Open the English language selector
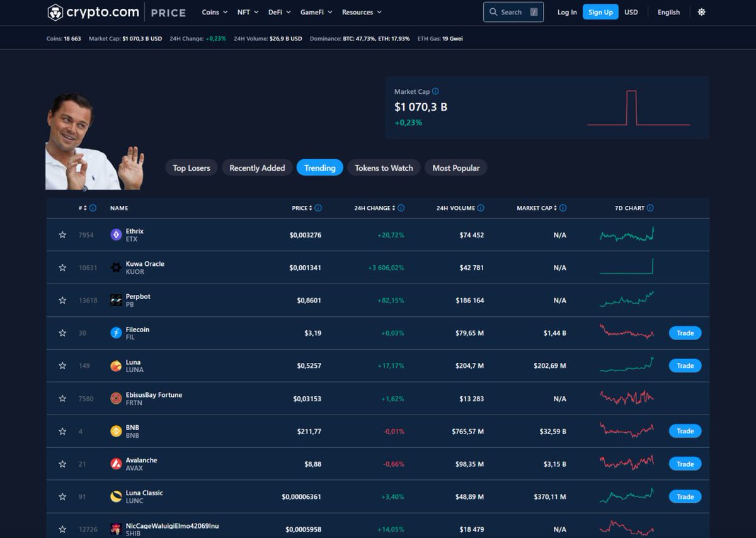Viewport: 756px width, 538px height. point(668,12)
